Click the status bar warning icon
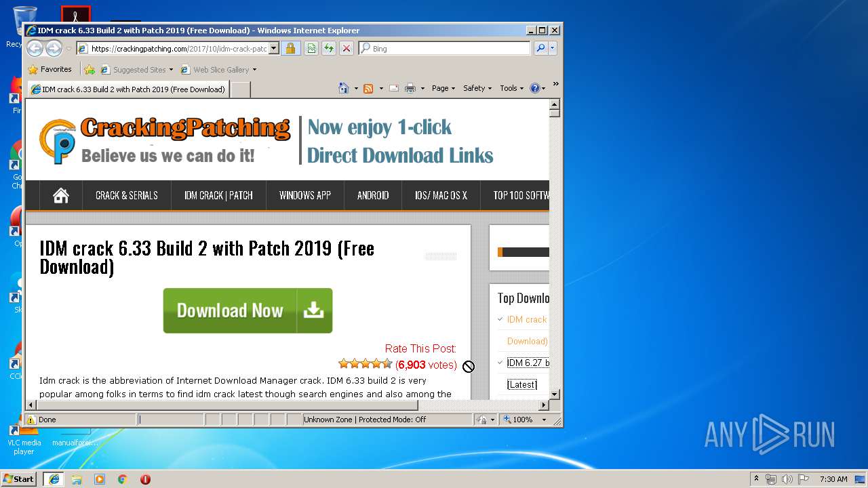 point(31,420)
